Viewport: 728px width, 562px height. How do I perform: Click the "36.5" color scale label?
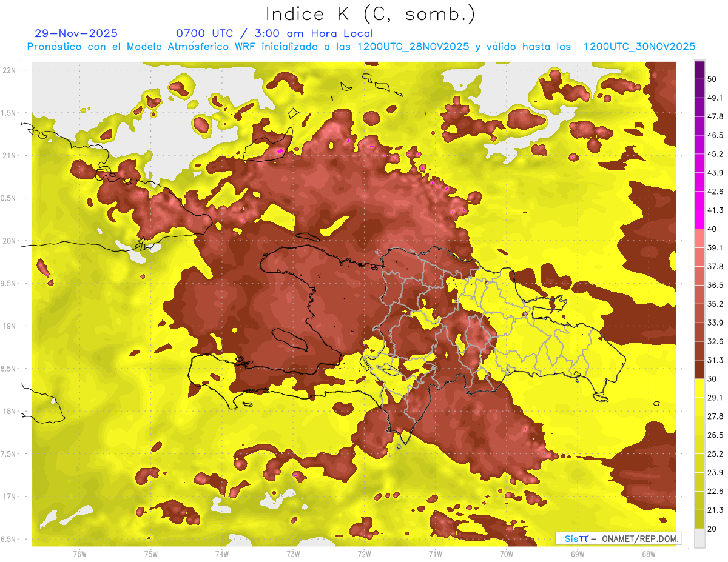tap(715, 285)
